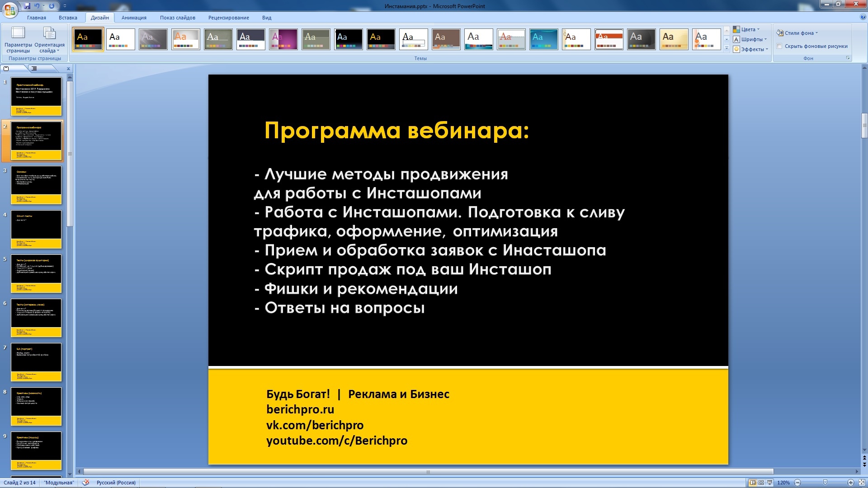Click the slide title Программа вебинара
Viewport: 868px width, 488px height.
pos(396,131)
